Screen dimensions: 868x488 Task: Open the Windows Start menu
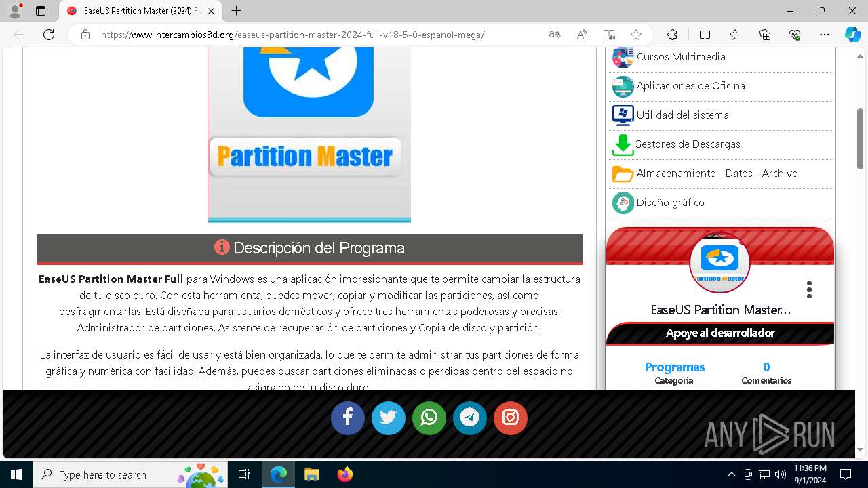pyautogui.click(x=16, y=474)
